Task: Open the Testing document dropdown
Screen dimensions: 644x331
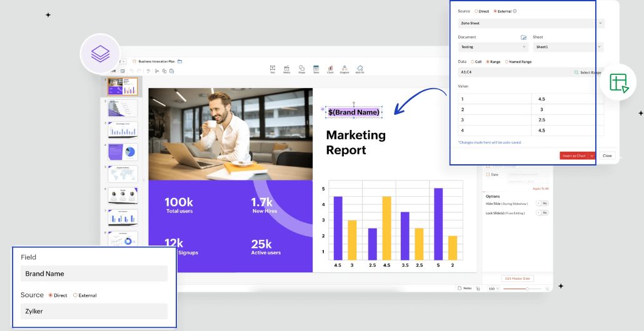Action: point(493,47)
